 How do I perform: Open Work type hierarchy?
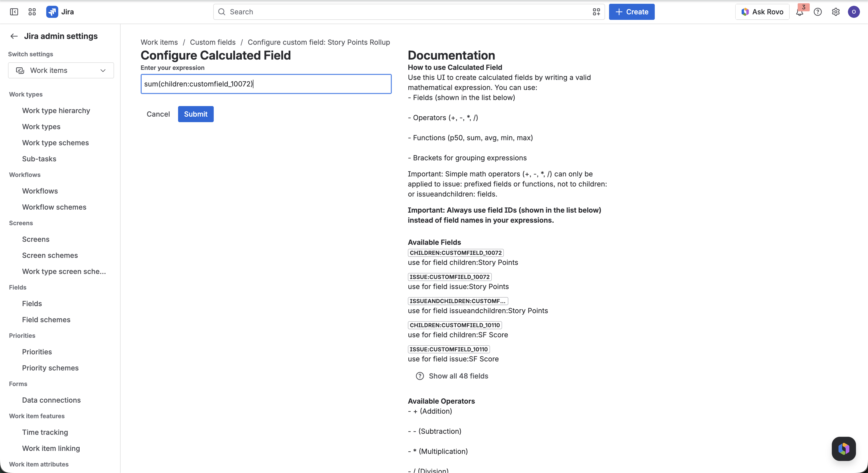[x=56, y=111]
